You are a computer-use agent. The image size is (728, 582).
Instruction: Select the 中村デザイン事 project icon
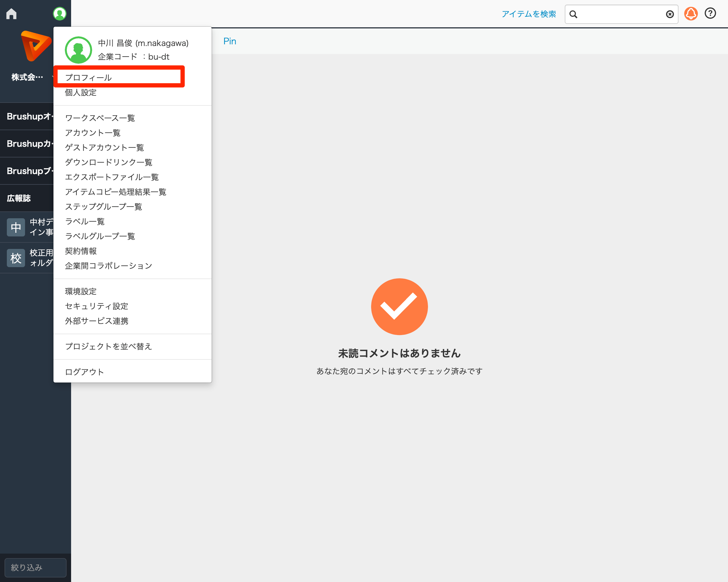pyautogui.click(x=16, y=227)
